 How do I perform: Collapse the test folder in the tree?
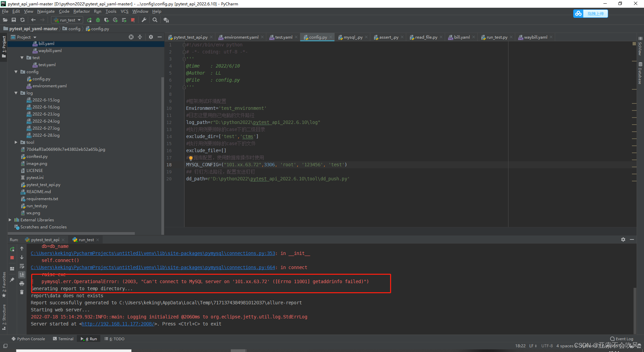(x=22, y=58)
